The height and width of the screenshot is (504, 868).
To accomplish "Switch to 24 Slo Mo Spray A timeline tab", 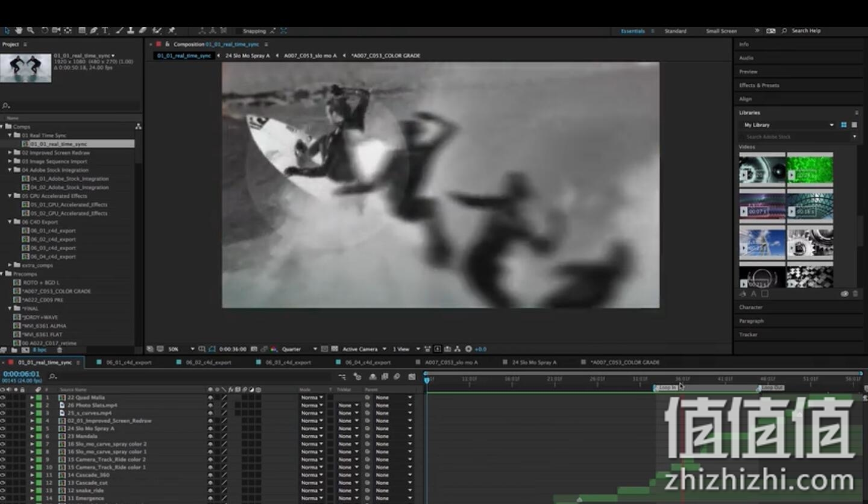I will [534, 362].
